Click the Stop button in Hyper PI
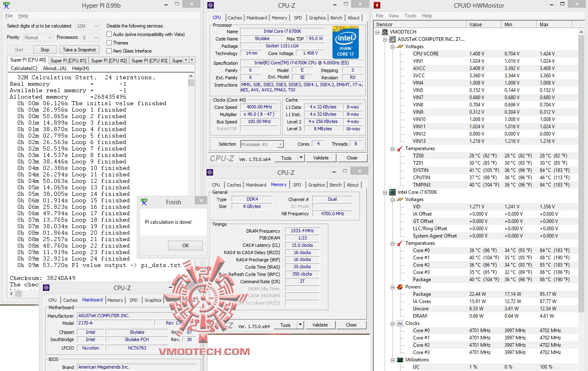Screen dimensions: 588x371 45,50
